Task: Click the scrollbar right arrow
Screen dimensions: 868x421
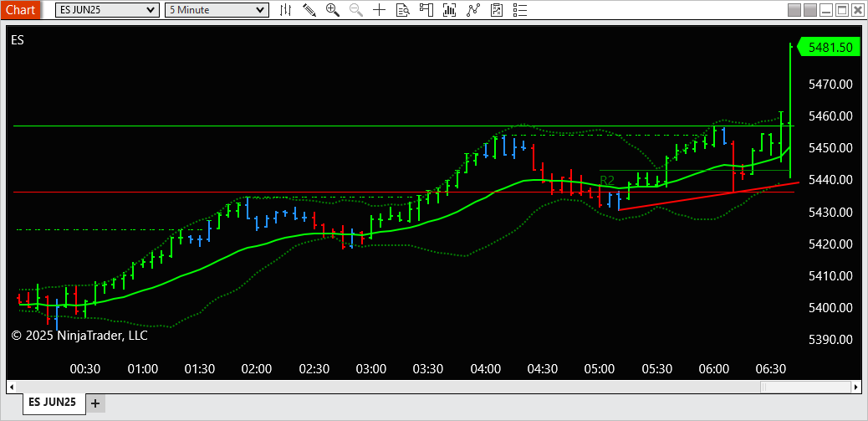Action: point(856,386)
